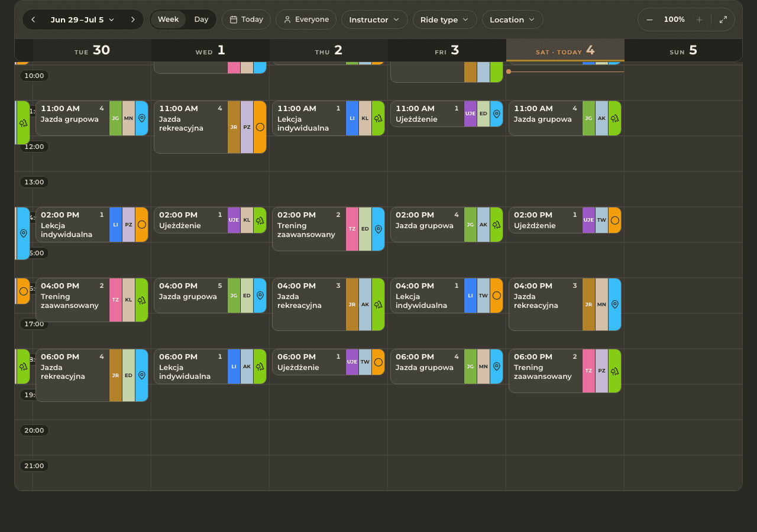
Task: Click pink TZ chip on Thursday 02:00 PM Trening
Action: [x=352, y=229]
